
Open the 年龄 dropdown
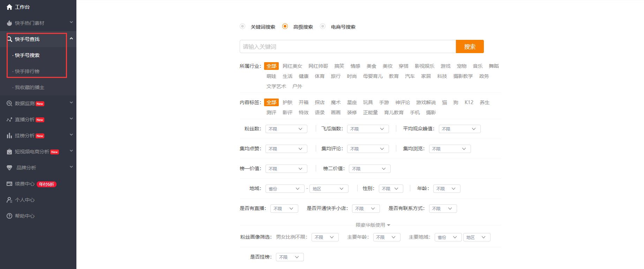click(x=447, y=189)
